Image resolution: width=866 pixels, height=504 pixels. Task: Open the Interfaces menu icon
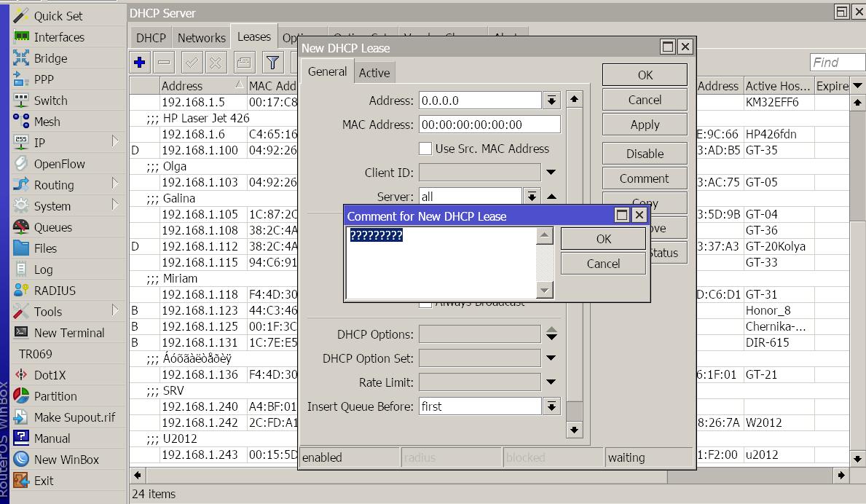21,37
